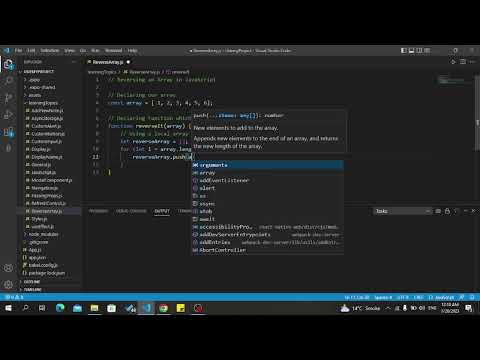Click the Split Editor icon
The image size is (480, 360).
(463, 62)
